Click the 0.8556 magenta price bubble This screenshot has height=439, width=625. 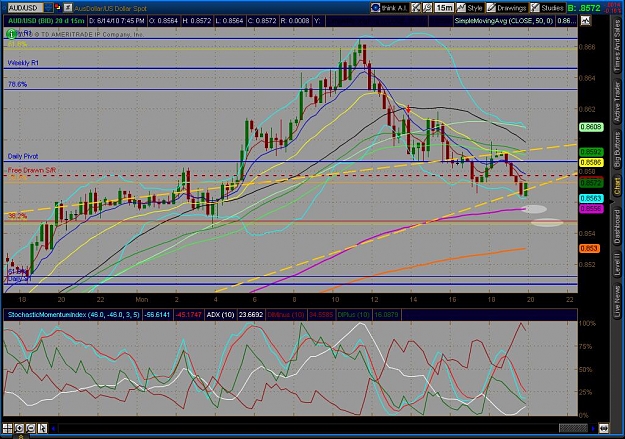[591, 209]
